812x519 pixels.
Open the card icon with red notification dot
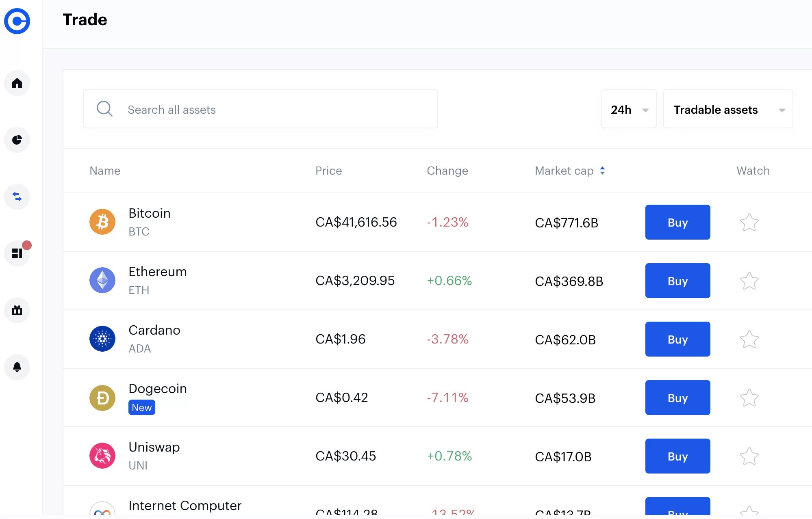point(17,253)
